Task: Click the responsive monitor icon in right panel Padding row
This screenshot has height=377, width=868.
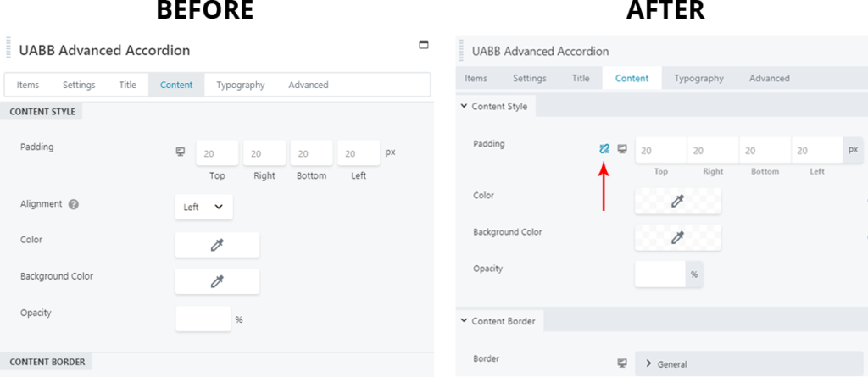Action: tap(622, 149)
